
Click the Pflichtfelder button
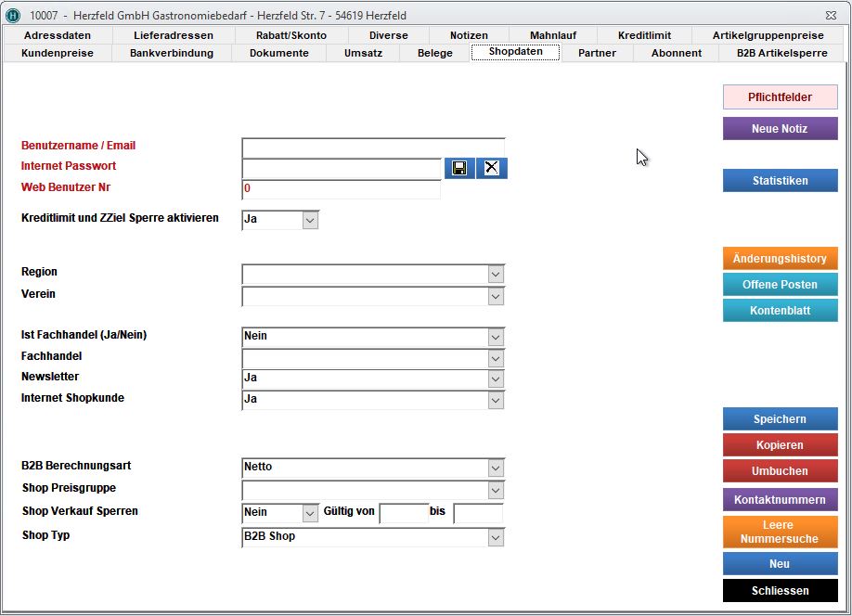coord(780,97)
